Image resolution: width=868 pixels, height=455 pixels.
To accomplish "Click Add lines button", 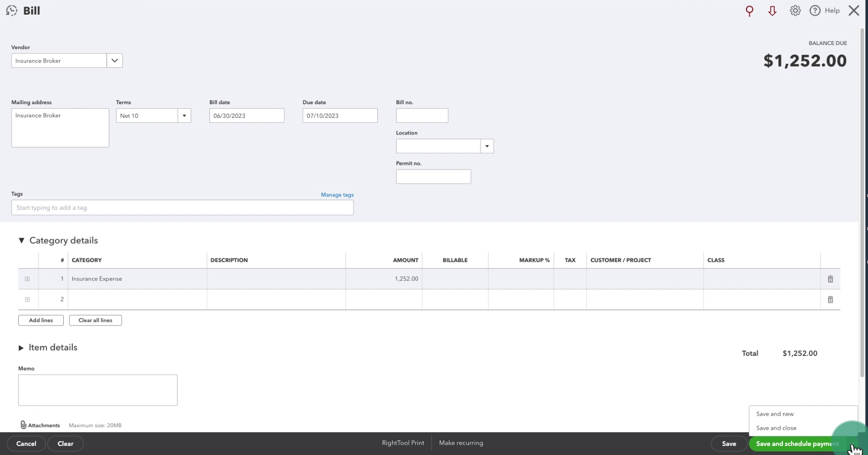I will [41, 321].
